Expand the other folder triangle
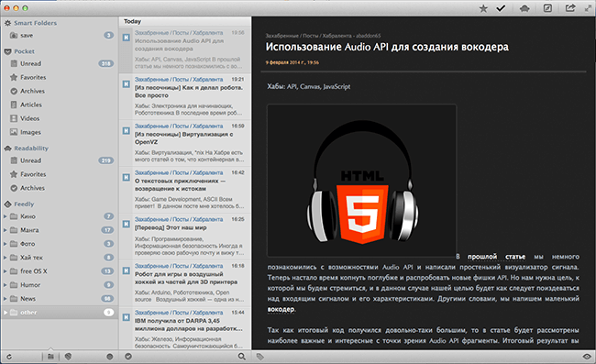596x364 pixels. pyautogui.click(x=5, y=313)
